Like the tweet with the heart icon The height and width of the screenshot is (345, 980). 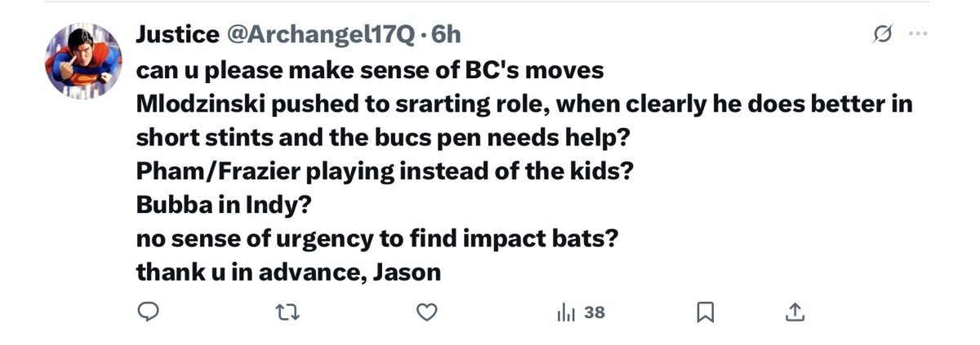point(426,312)
